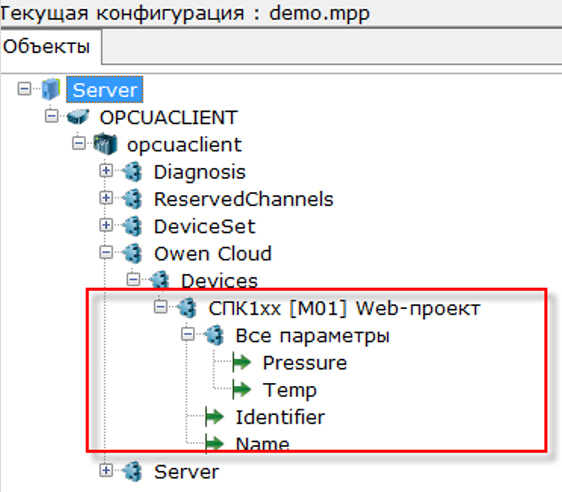Viewport: 562px width, 492px height.
Task: Click the OPCUACLIENT device icon
Action: tap(78, 117)
